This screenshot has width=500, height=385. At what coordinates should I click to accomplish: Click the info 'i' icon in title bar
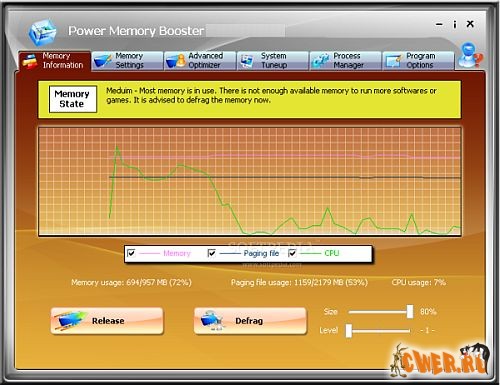[x=455, y=24]
